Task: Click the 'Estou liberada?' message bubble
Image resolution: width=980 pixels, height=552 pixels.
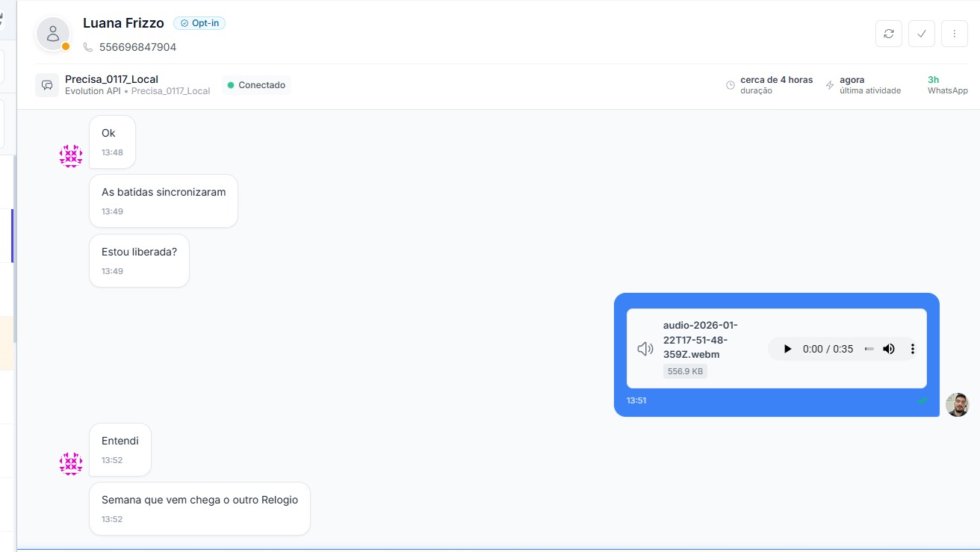Action: point(139,260)
